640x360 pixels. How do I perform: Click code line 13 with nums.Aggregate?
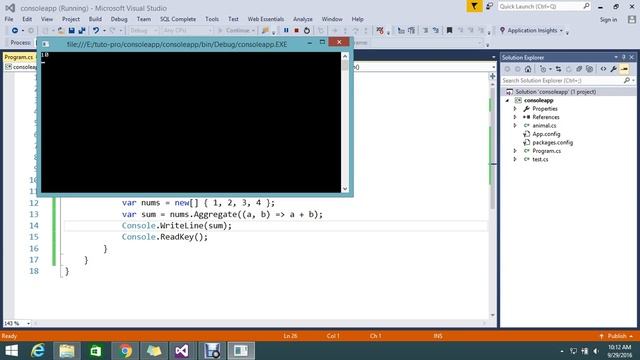click(x=222, y=214)
